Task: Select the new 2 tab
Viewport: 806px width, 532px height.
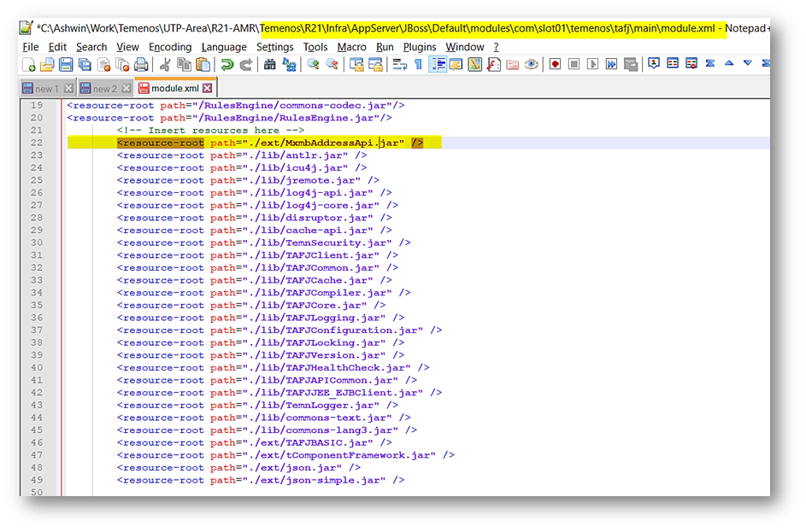Action: click(104, 89)
